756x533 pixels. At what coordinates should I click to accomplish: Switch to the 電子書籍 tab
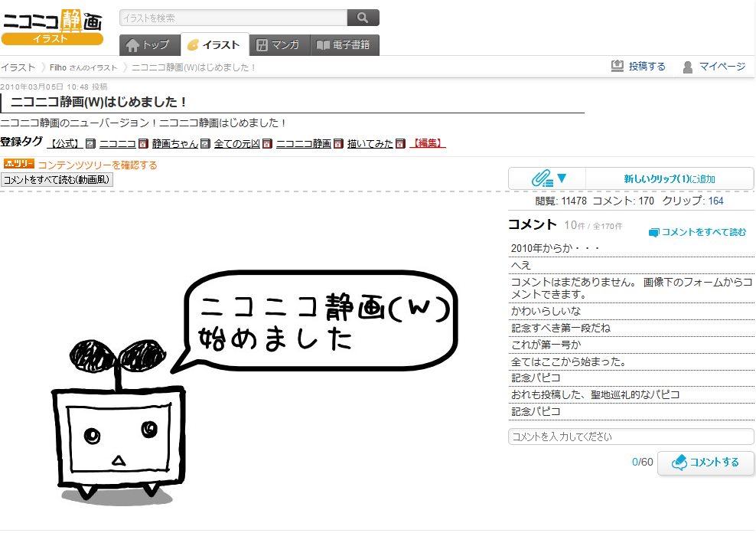[x=344, y=44]
